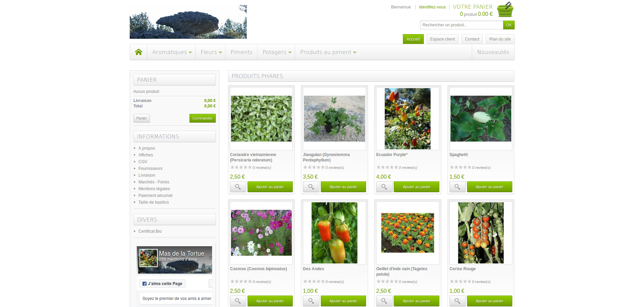
Task: Open the shopping basket icon
Action: coord(505,9)
